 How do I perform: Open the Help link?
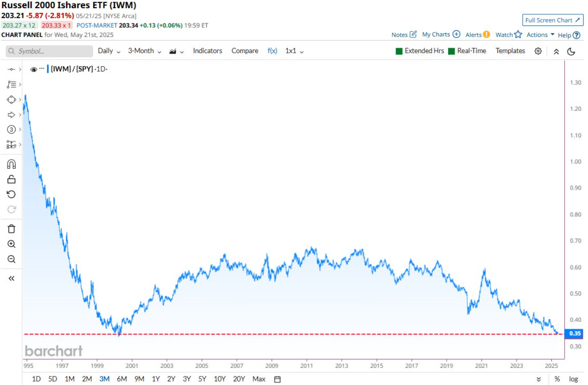click(569, 35)
